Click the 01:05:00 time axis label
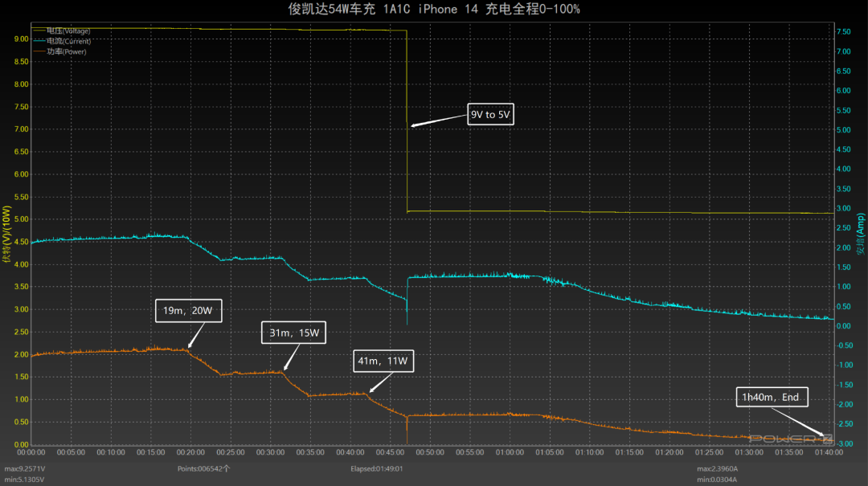 point(550,452)
